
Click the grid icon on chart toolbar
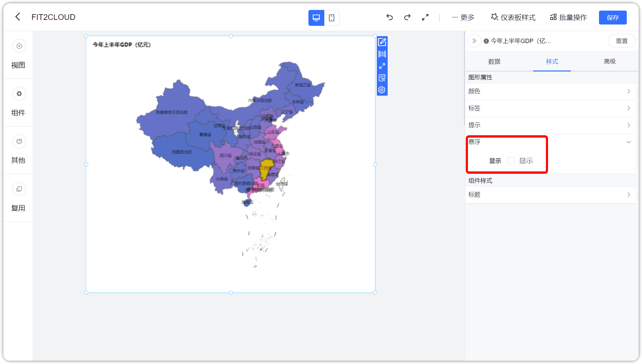pyautogui.click(x=382, y=54)
